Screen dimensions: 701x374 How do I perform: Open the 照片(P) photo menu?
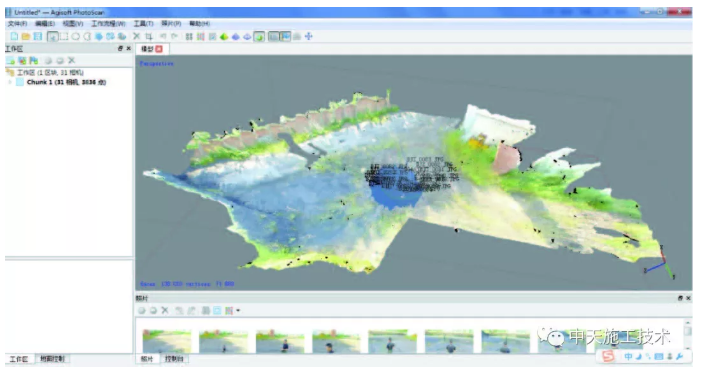(x=171, y=24)
